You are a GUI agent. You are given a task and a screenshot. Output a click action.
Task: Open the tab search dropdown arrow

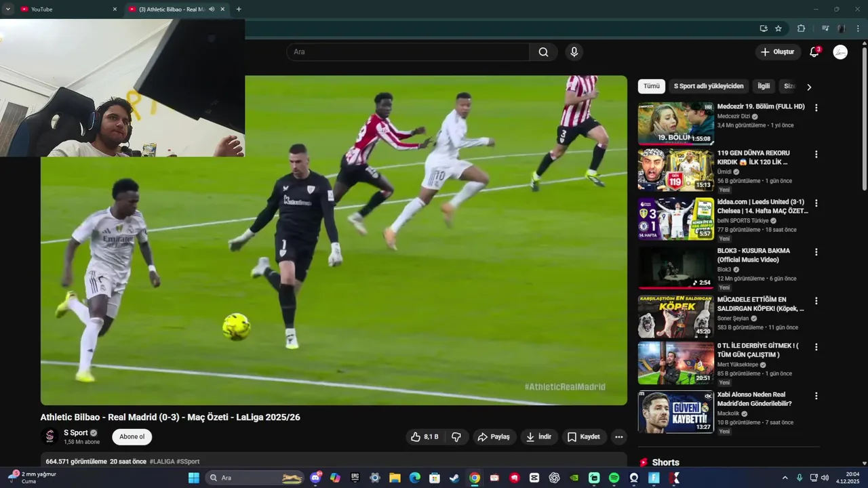8,9
